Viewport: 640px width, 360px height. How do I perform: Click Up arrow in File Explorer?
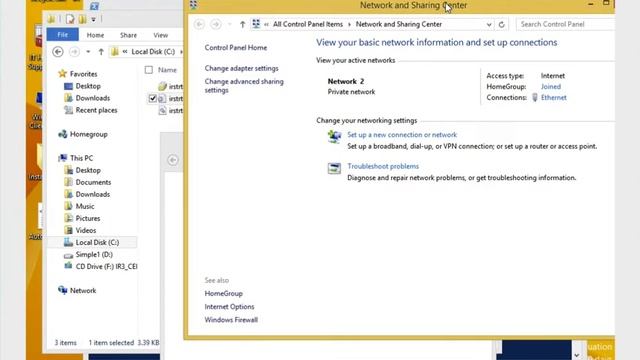(x=101, y=52)
